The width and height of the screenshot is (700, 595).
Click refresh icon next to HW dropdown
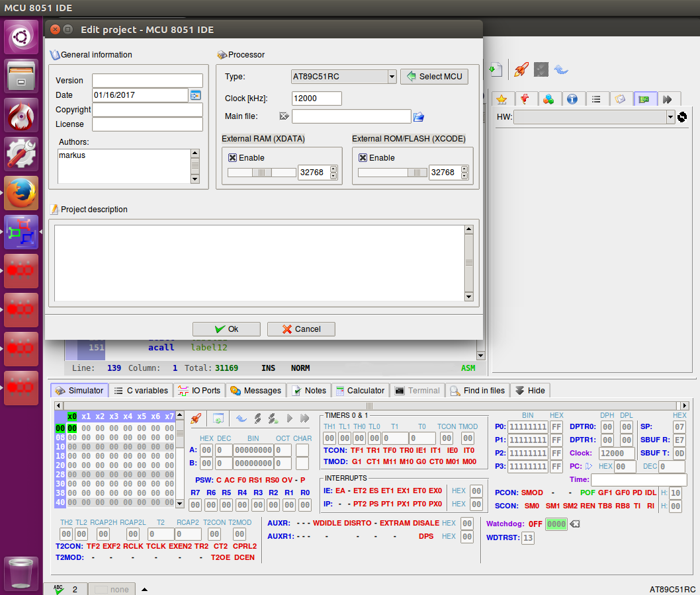pos(682,117)
